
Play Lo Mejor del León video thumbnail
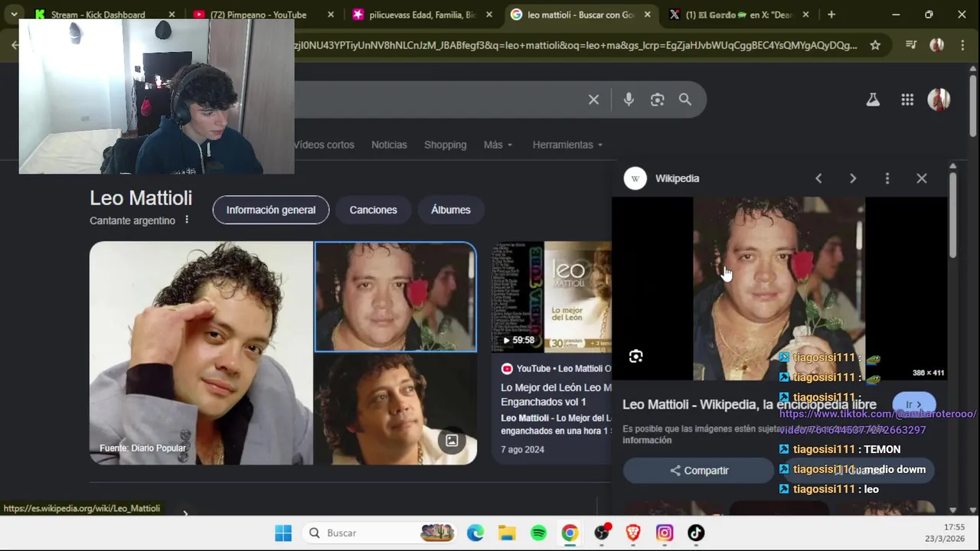[x=551, y=297]
